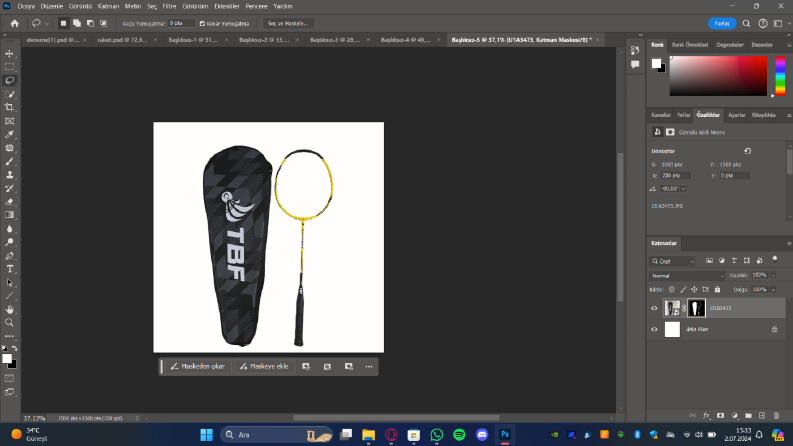Hide the U1A3473 layer visibility eye

(654, 308)
